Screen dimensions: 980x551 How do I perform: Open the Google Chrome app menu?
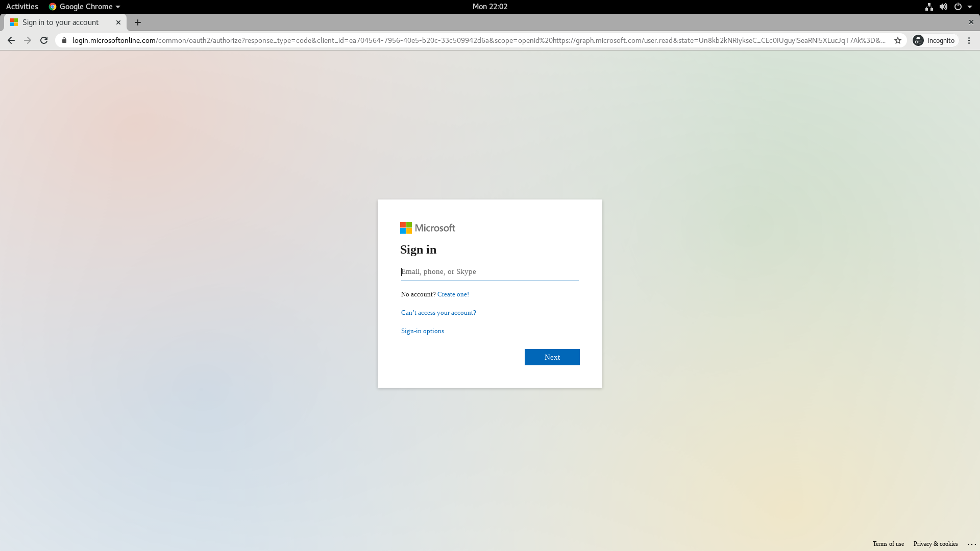pos(84,7)
